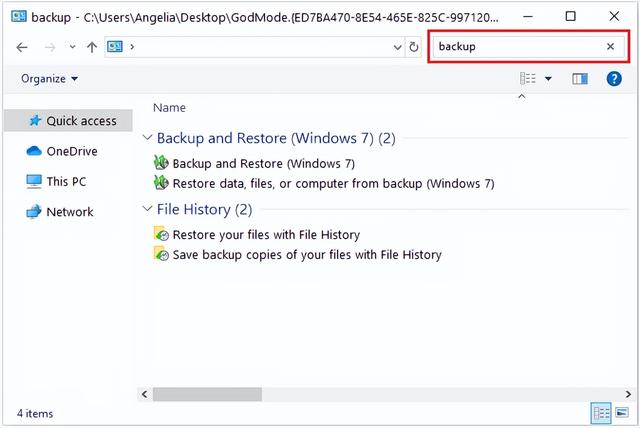640x428 pixels.
Task: Minimize the backup window
Action: [x=528, y=17]
